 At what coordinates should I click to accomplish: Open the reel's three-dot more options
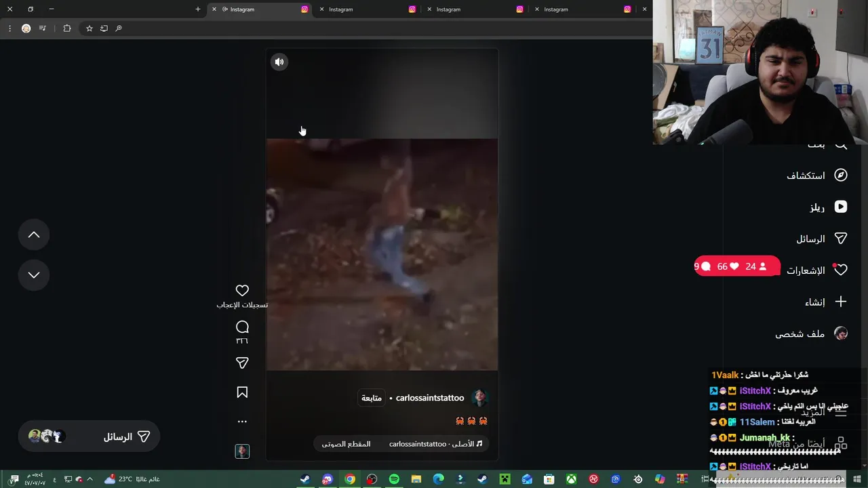pos(242,422)
